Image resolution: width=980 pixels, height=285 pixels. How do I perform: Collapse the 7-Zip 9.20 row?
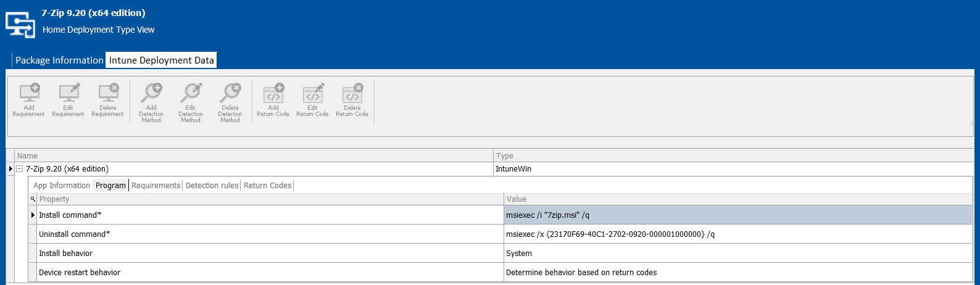point(20,168)
